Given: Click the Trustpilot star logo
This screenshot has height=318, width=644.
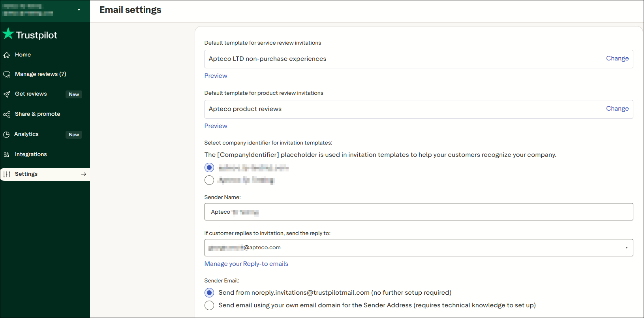Looking at the screenshot, I should pos(8,34).
